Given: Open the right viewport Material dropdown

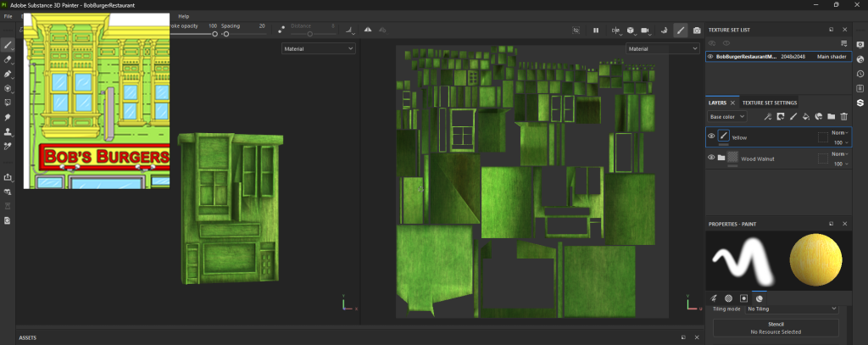Looking at the screenshot, I should (661, 49).
